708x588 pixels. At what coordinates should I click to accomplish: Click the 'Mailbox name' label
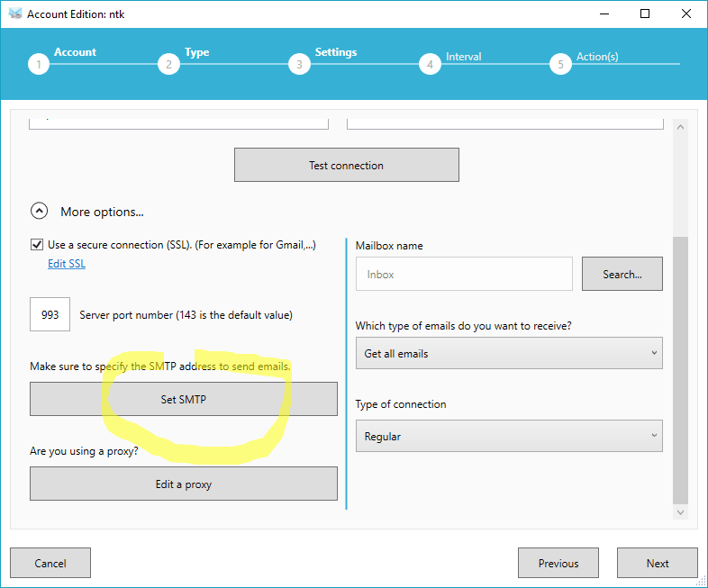coord(389,246)
